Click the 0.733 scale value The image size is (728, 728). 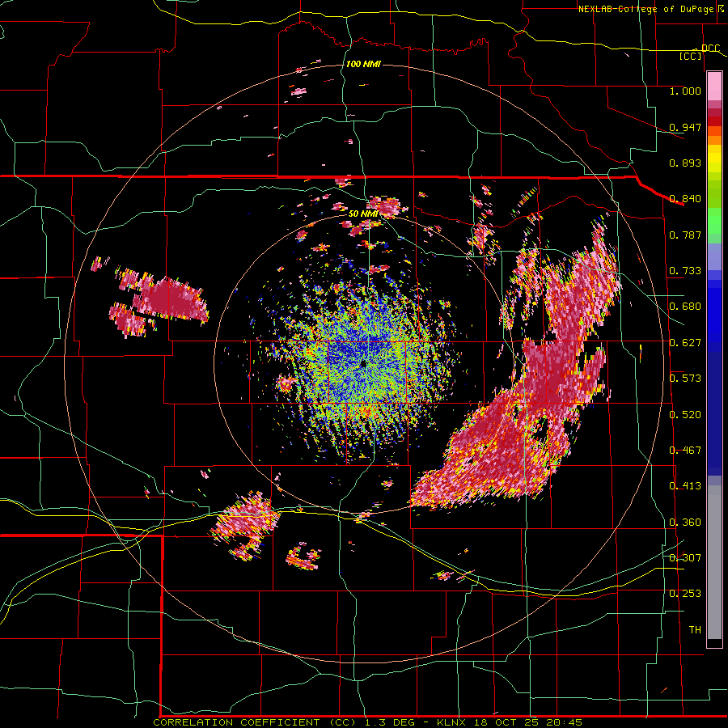(685, 271)
